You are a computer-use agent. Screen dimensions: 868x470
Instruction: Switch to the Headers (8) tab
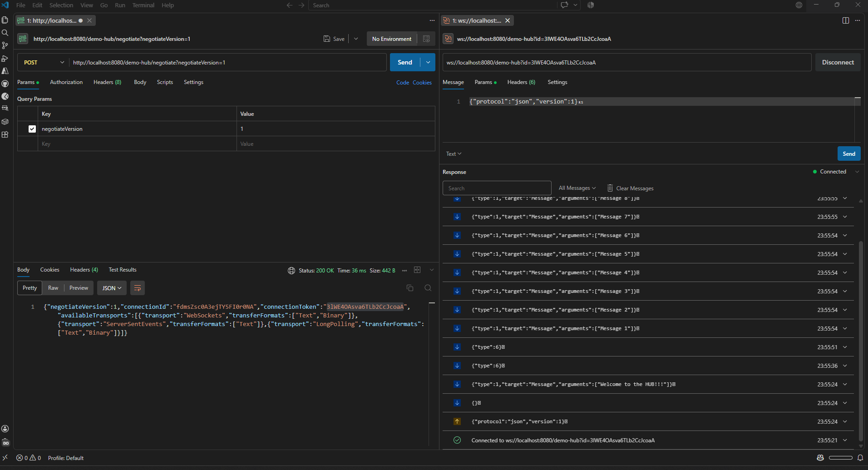[x=107, y=82]
